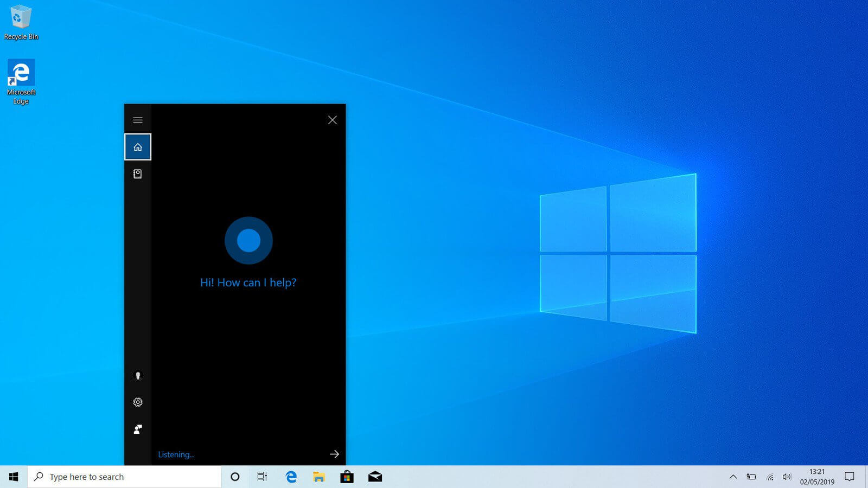Image resolution: width=868 pixels, height=488 pixels.
Task: Open Task View
Action: 263,477
